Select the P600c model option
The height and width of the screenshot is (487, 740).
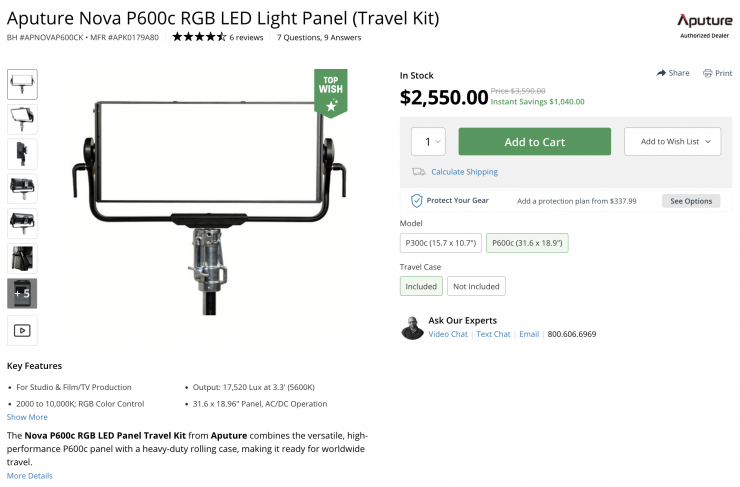click(527, 243)
